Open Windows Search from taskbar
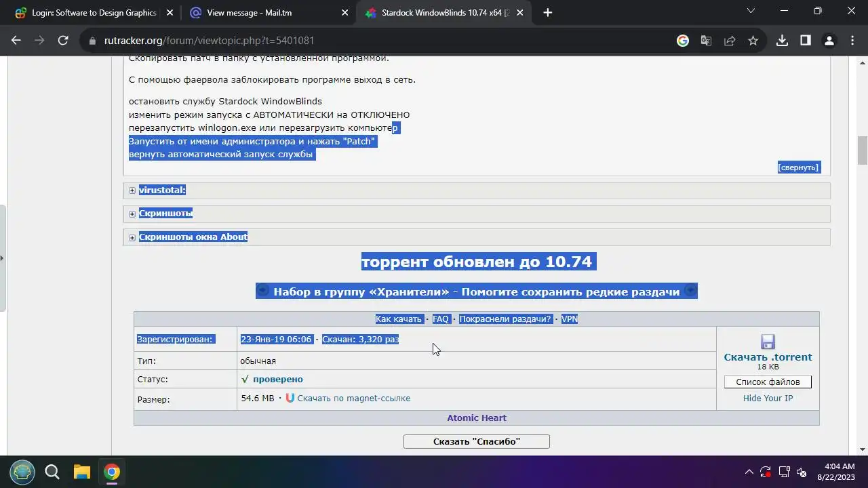The image size is (868, 488). (52, 472)
